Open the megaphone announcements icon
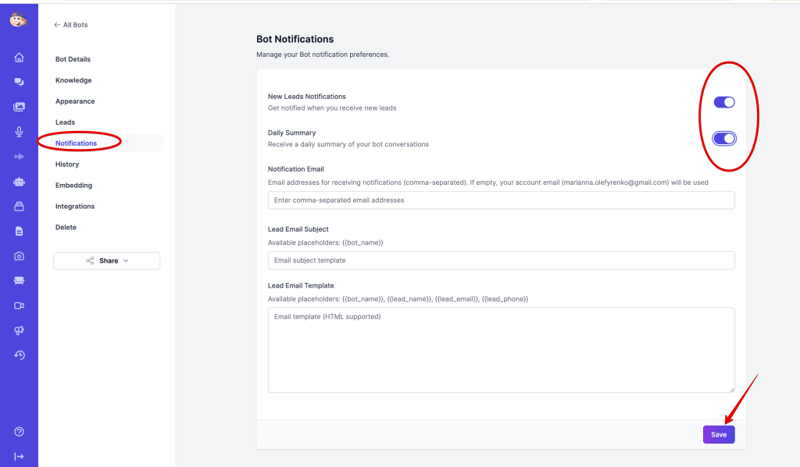Screen dimensions: 800x467 (19, 330)
